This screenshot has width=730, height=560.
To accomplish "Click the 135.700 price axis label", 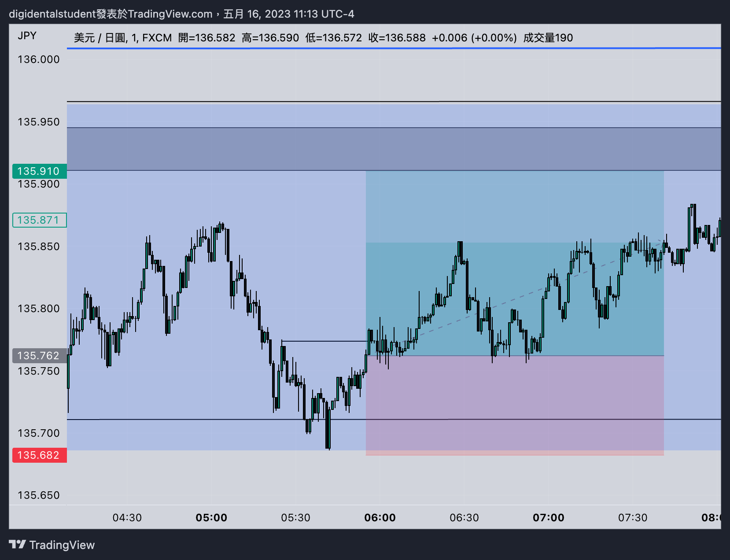I will tap(39, 433).
